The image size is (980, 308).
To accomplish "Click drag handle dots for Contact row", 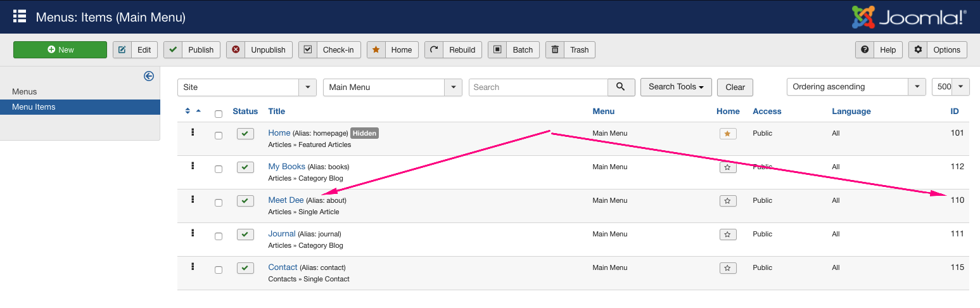I will pos(193,267).
